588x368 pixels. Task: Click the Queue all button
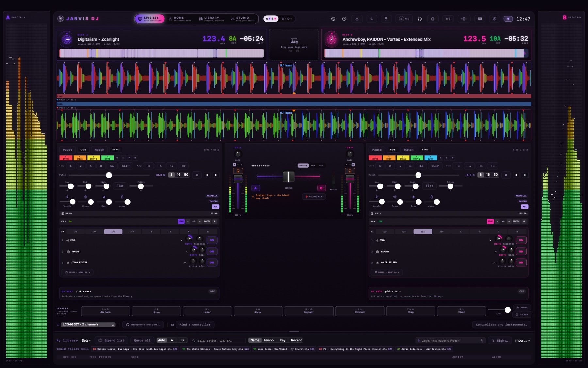pos(142,340)
